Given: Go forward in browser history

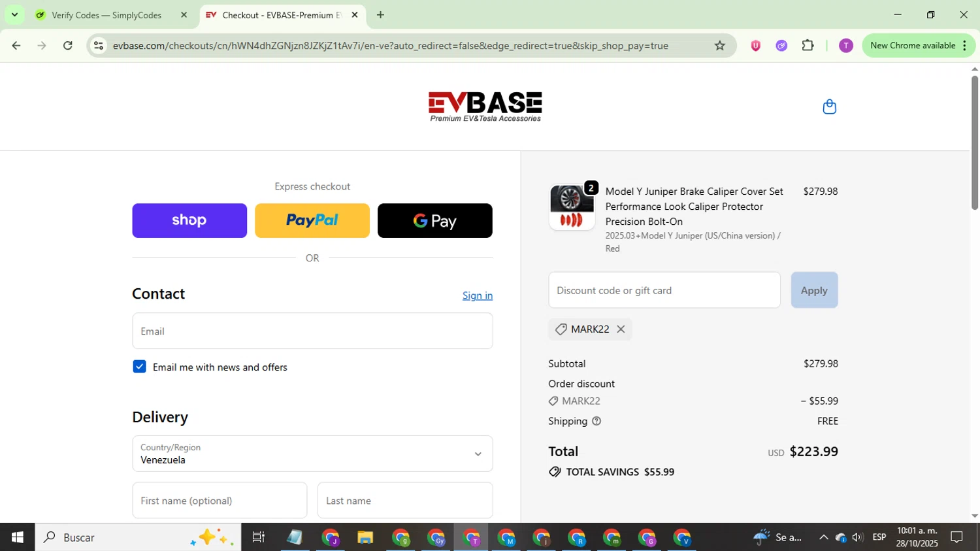Looking at the screenshot, I should click(42, 46).
